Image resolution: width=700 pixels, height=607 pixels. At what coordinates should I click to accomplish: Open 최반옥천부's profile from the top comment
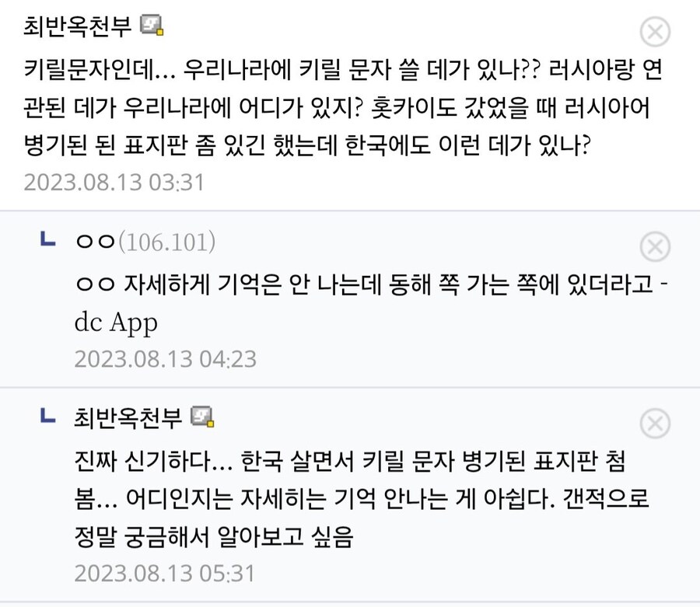[x=79, y=26]
